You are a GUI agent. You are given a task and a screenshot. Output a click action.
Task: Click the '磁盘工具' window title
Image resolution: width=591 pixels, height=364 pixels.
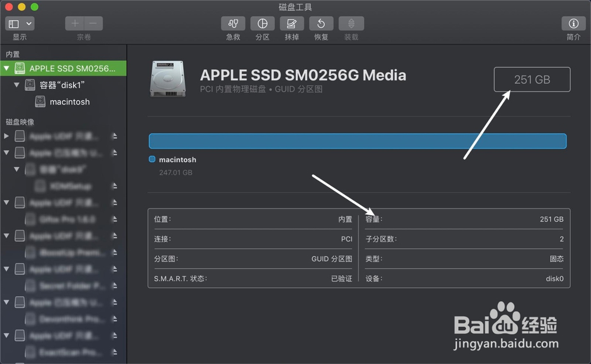[x=295, y=7]
